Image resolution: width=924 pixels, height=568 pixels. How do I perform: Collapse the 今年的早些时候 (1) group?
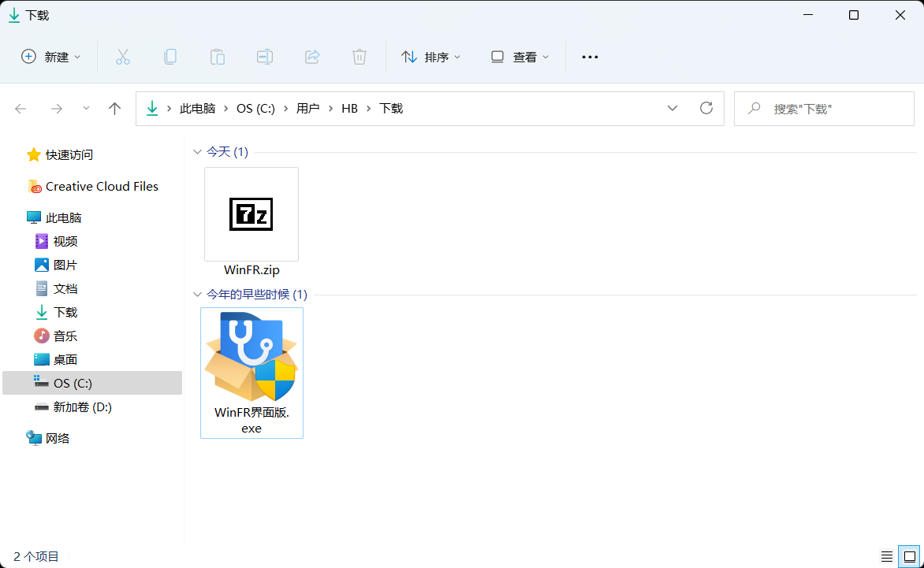197,295
